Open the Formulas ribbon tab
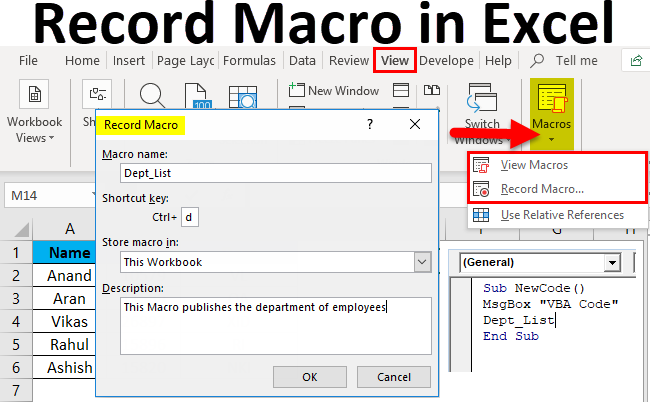The height and width of the screenshot is (402, 650). (249, 61)
